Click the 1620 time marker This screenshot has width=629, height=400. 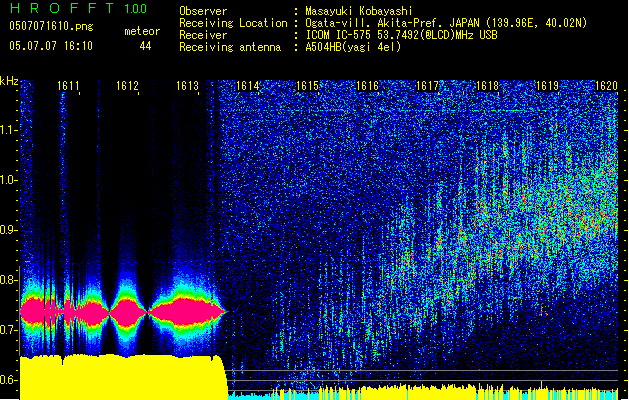pyautogui.click(x=606, y=86)
